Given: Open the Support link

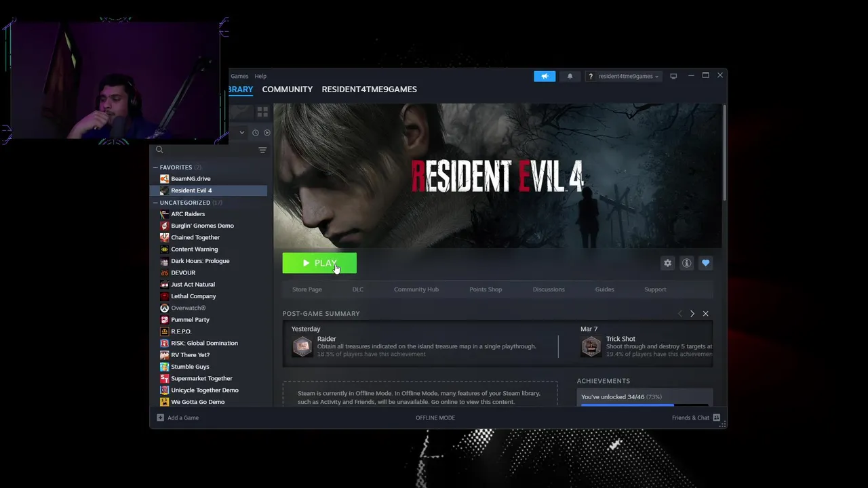Looking at the screenshot, I should coord(655,289).
